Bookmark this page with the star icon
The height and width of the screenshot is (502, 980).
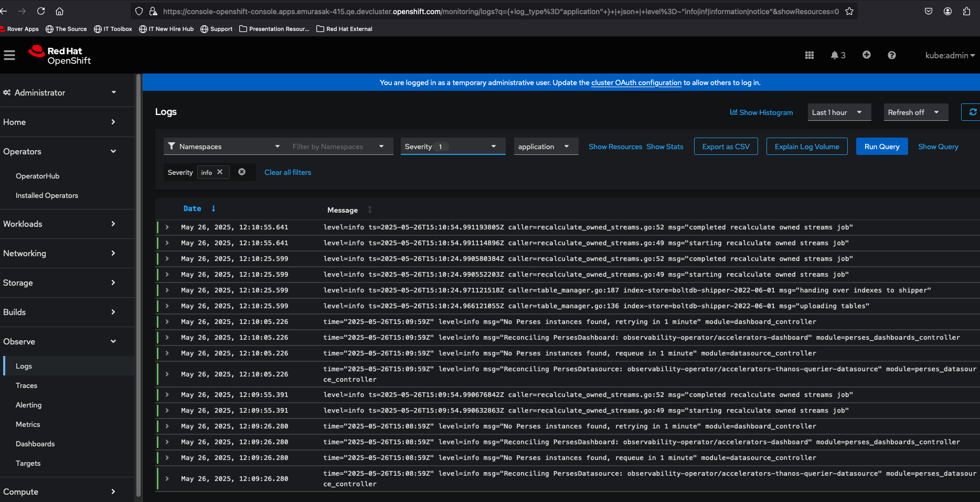[x=849, y=11]
